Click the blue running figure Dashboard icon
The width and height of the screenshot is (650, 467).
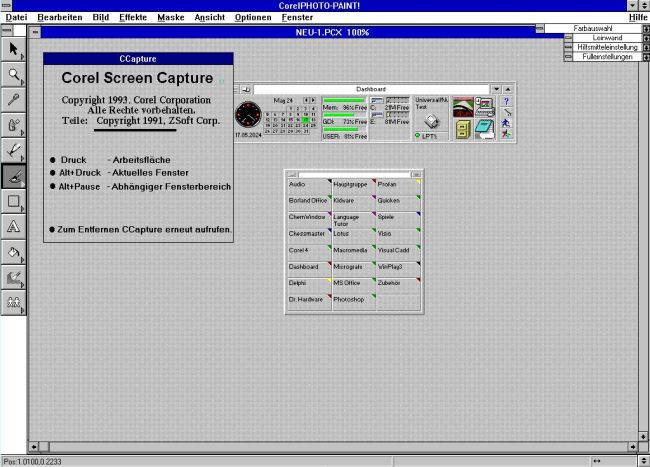(x=506, y=123)
